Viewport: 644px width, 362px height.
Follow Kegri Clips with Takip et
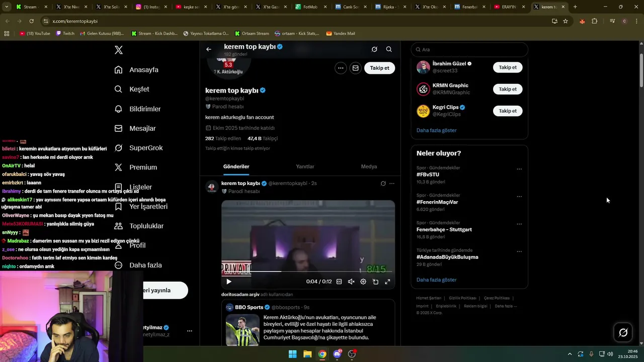508,111
